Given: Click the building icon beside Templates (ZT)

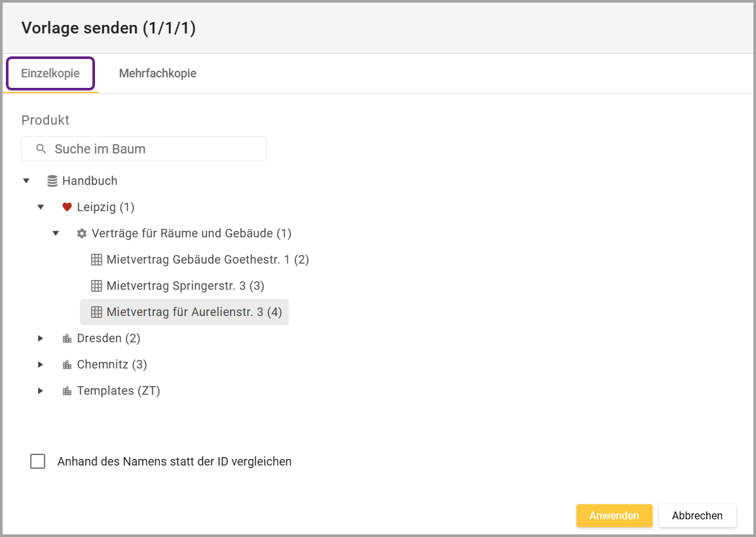Looking at the screenshot, I should click(67, 391).
